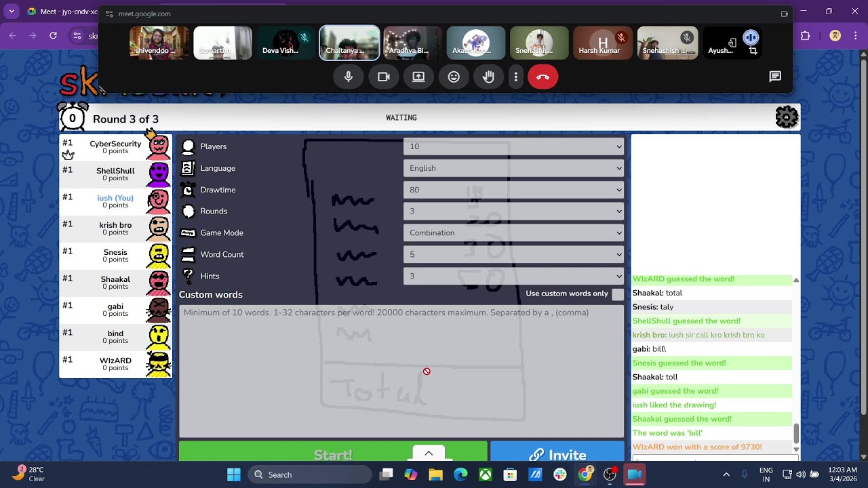
Task: Click the Players setting icon
Action: (x=188, y=146)
